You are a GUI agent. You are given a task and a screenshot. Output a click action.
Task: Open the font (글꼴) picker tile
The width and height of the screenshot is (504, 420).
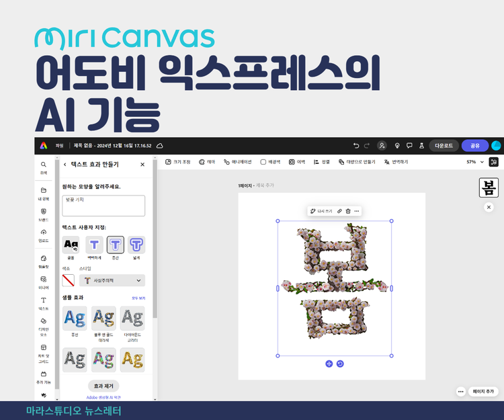coord(71,245)
